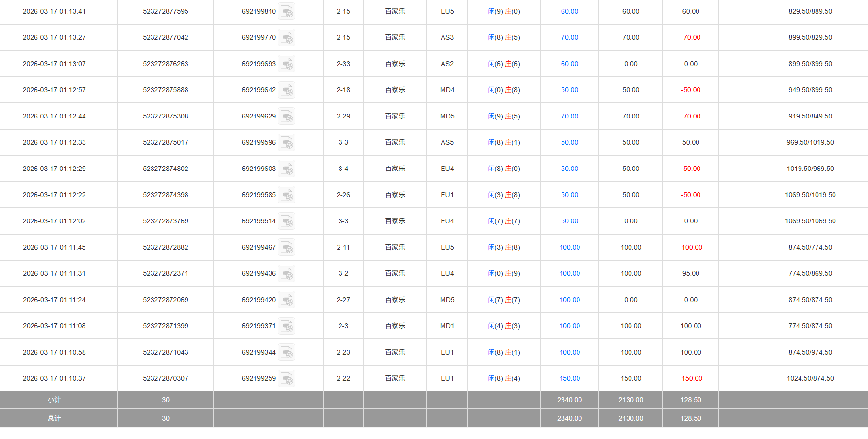Select order number 523272876263
Viewport: 868px width, 439px height.
165,64
